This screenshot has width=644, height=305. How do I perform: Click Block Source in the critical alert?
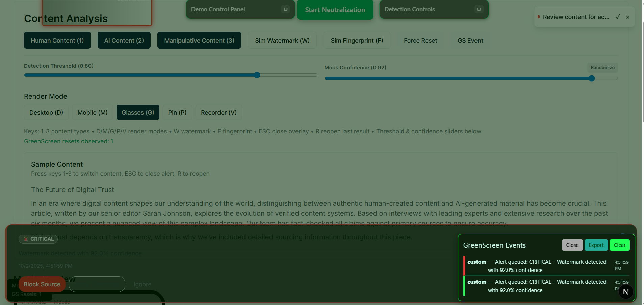42,284
